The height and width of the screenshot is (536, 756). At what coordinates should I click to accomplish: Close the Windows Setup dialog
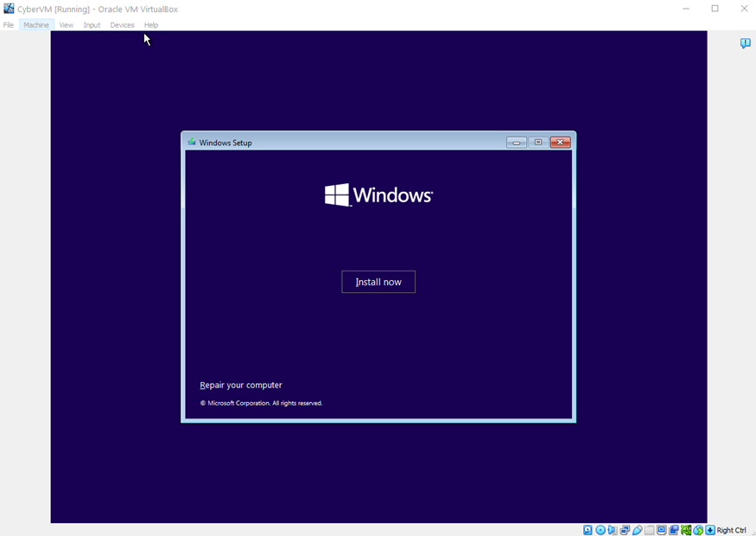pos(560,143)
